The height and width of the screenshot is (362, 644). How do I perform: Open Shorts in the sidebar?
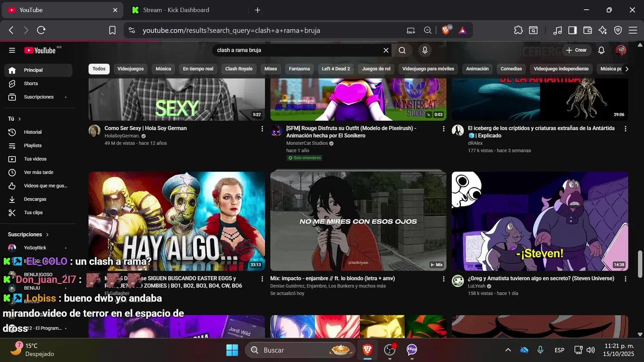tap(38, 83)
